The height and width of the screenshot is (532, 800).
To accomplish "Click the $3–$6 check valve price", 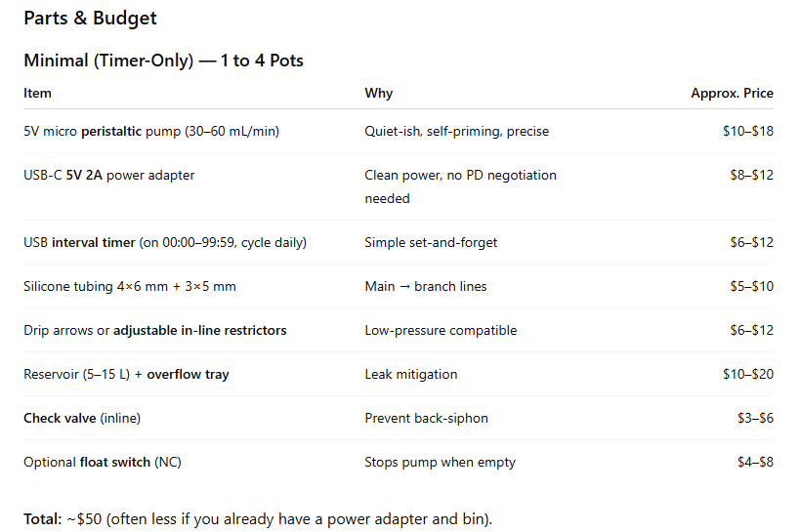I will click(x=755, y=418).
